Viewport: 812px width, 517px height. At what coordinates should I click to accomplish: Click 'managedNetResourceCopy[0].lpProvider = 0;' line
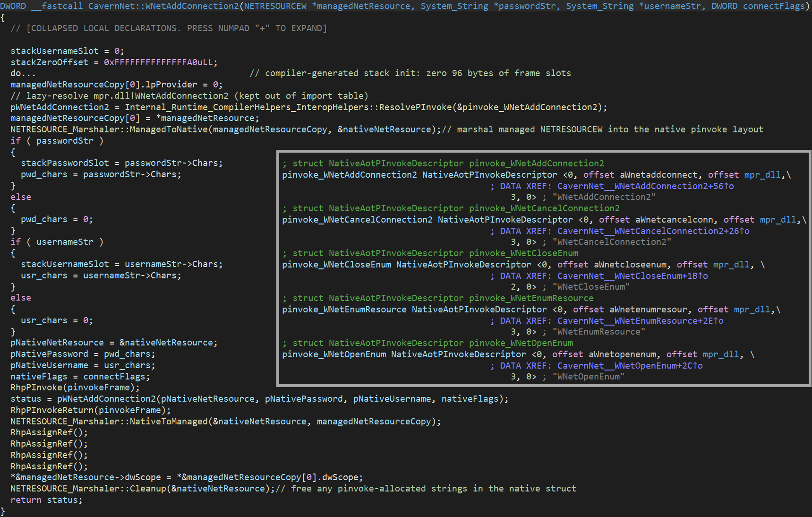tap(117, 85)
